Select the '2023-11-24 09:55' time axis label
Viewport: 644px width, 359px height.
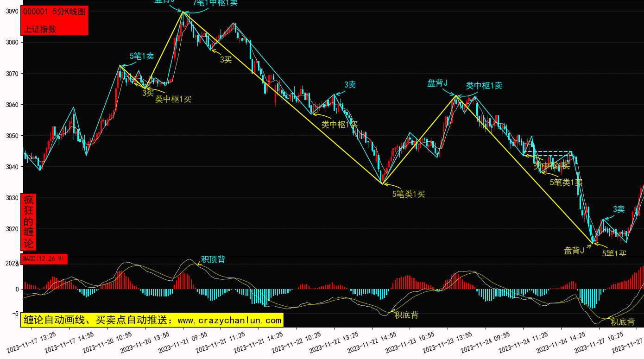tap(486, 342)
